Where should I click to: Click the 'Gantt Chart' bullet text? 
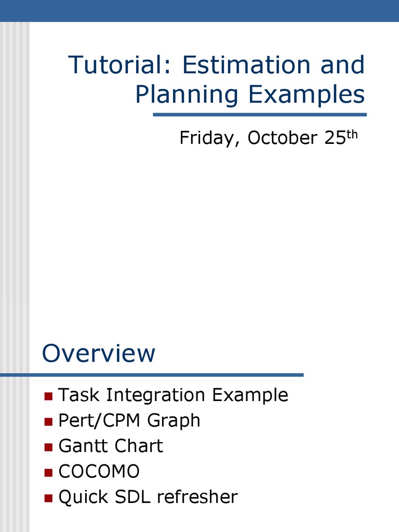pos(111,446)
